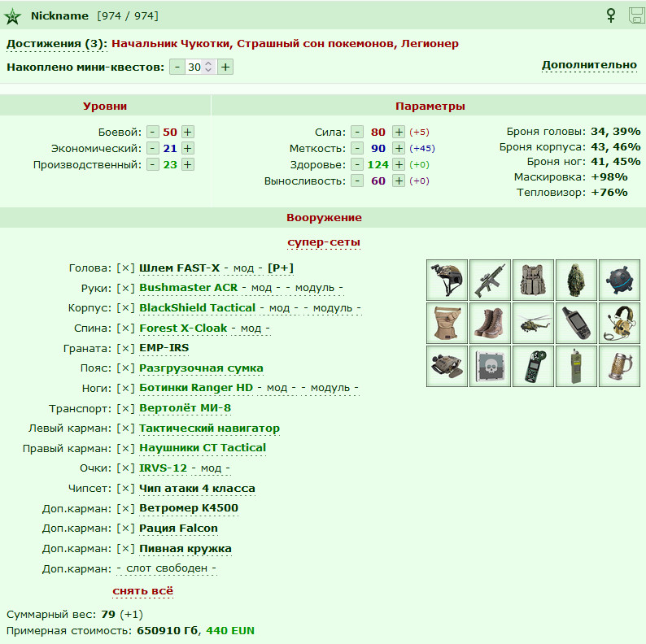Decrease combat level Боевой with minus
This screenshot has height=644, width=646.
coord(153,133)
